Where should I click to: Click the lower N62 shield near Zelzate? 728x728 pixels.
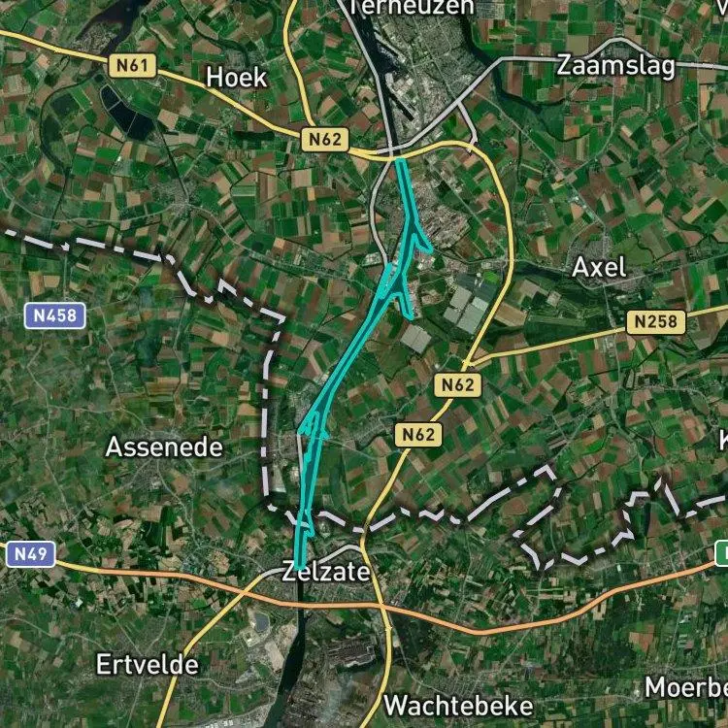(417, 435)
